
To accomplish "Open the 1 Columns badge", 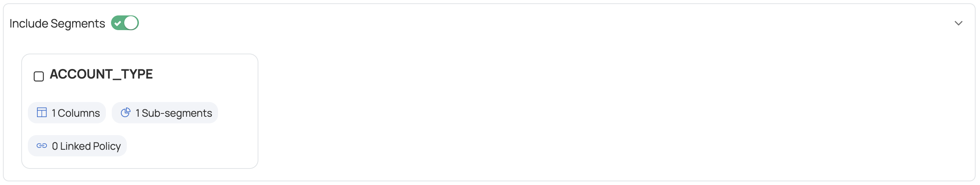I will [67, 113].
